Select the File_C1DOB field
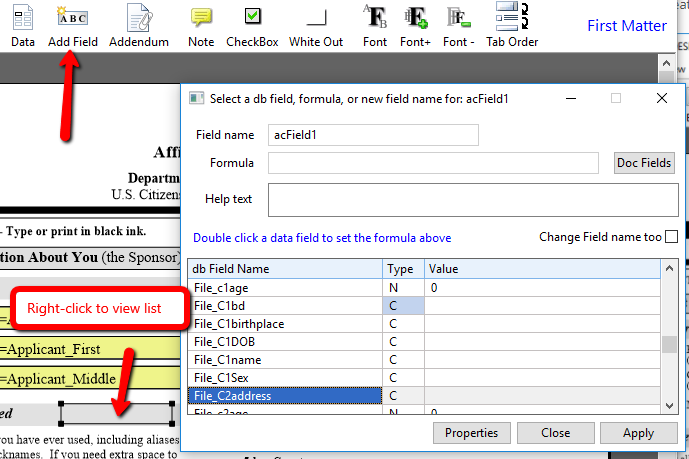 [x=424, y=342]
